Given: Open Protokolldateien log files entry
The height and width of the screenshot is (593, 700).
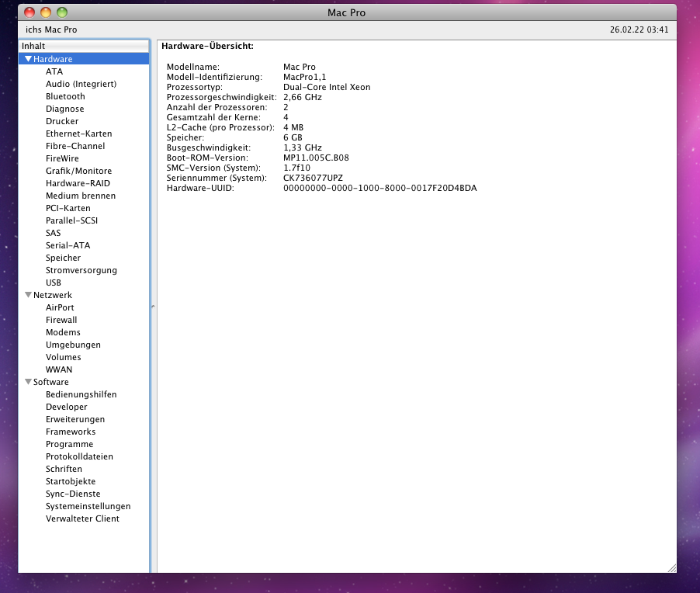Looking at the screenshot, I should 79,457.
